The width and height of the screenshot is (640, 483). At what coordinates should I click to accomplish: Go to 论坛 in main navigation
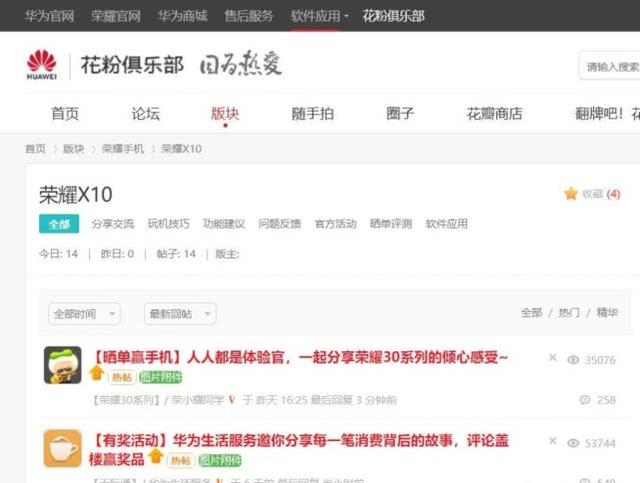pyautogui.click(x=145, y=113)
